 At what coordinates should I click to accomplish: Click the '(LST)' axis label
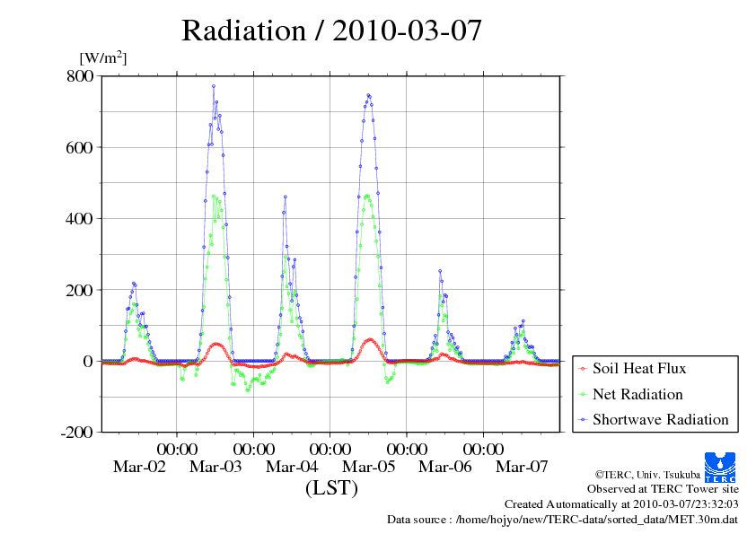coord(331,487)
